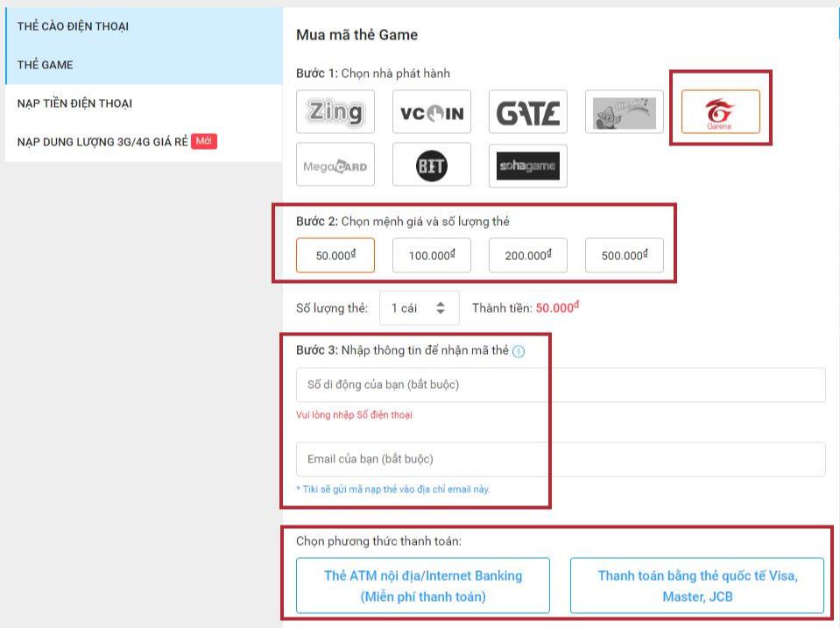This screenshot has height=628, width=840.
Task: Open the Thẻ cào điện thoại tab
Action: 73,26
